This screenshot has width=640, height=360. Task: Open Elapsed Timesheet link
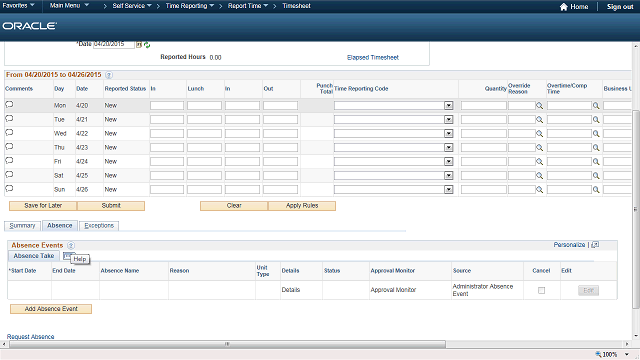click(x=373, y=58)
